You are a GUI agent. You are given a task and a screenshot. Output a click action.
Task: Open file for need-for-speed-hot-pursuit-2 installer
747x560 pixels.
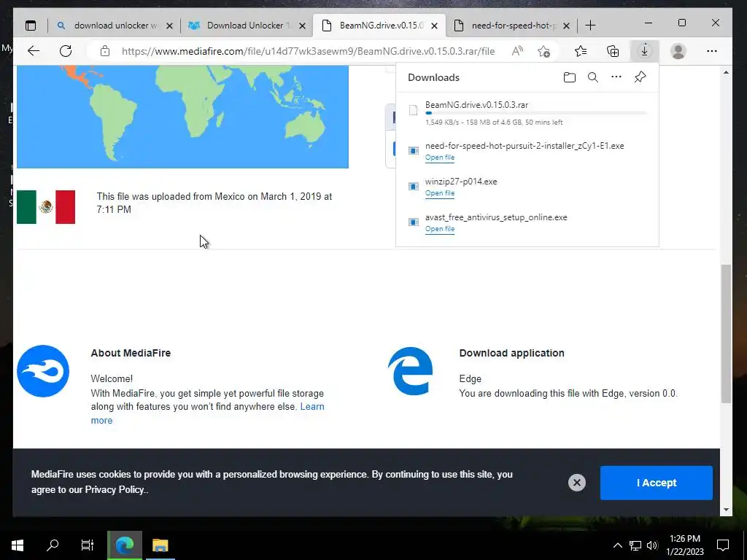point(440,157)
